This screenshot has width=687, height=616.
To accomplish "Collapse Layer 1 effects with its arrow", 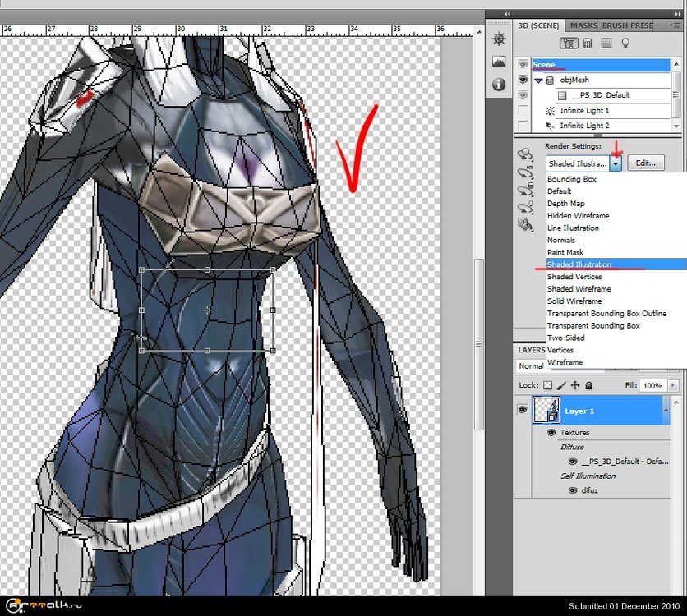I will [x=666, y=410].
